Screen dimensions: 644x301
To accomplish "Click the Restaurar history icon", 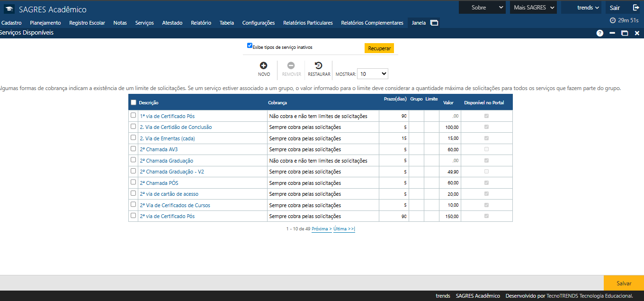I will pos(319,66).
